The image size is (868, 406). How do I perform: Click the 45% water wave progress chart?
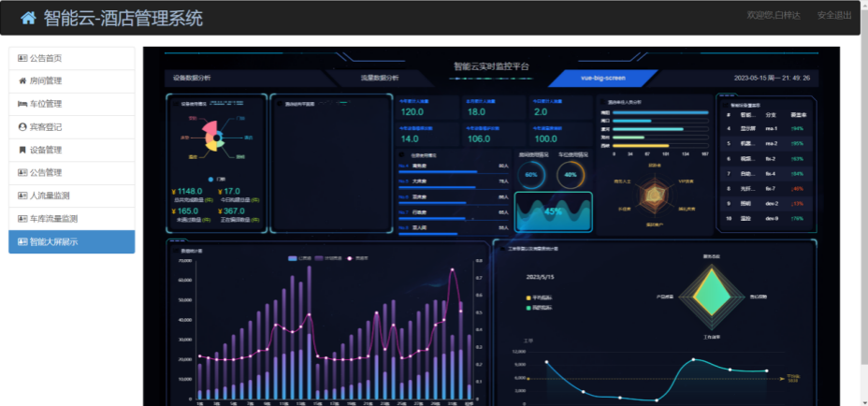554,211
